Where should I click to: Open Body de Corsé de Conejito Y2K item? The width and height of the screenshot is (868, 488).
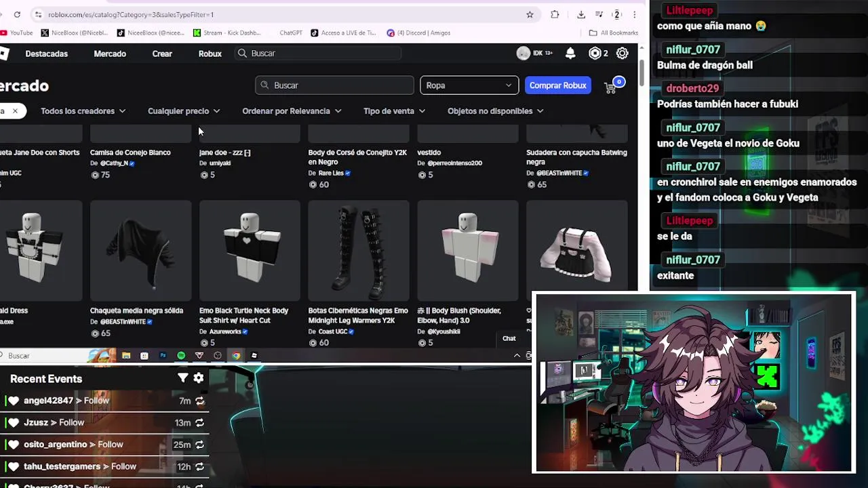pyautogui.click(x=359, y=157)
